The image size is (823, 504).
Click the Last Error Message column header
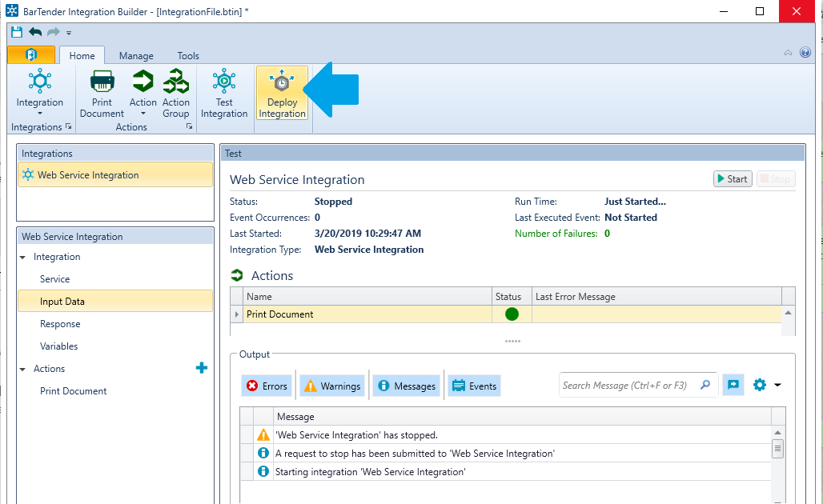[656, 296]
